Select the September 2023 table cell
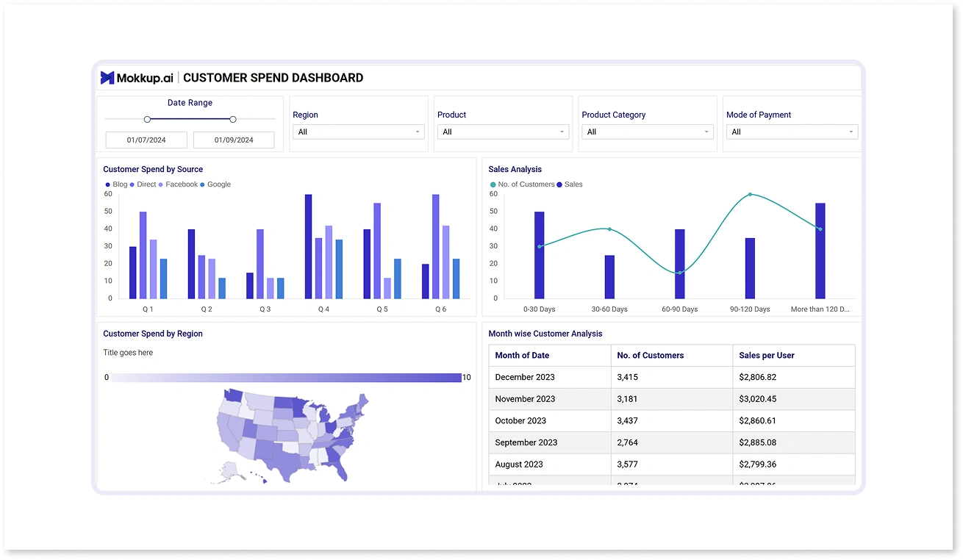Image resolution: width=963 pixels, height=560 pixels. pos(550,442)
